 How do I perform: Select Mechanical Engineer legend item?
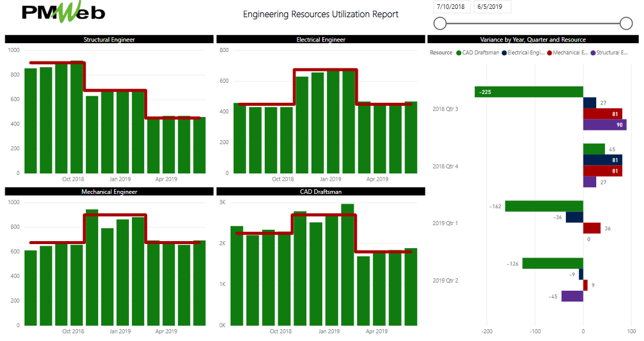568,53
